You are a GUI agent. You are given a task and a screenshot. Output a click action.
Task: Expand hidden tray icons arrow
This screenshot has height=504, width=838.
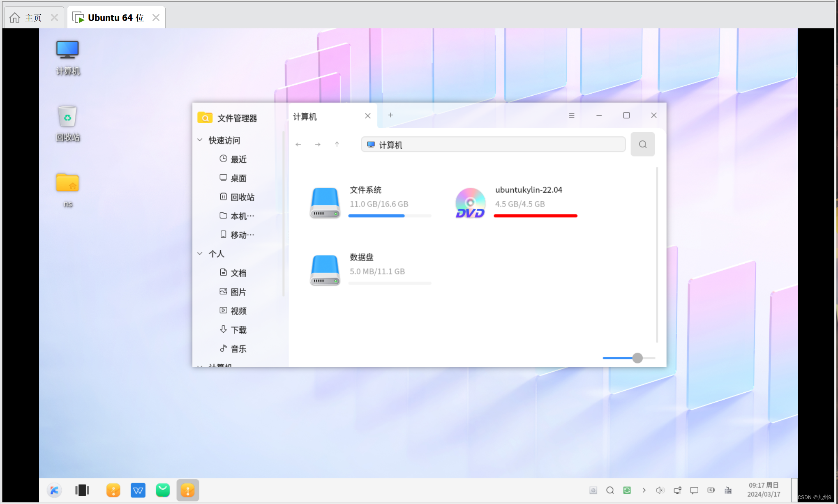(x=644, y=490)
